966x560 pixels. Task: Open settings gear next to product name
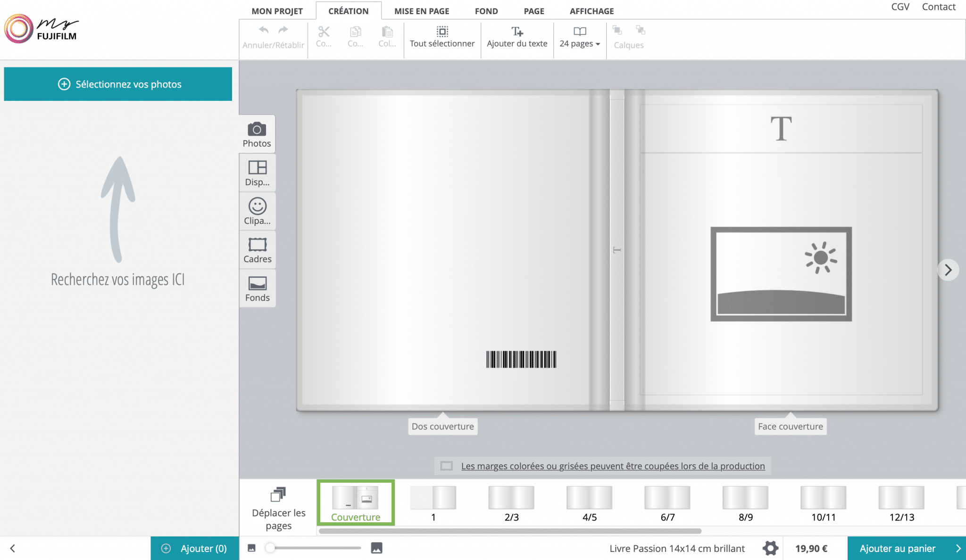click(770, 548)
